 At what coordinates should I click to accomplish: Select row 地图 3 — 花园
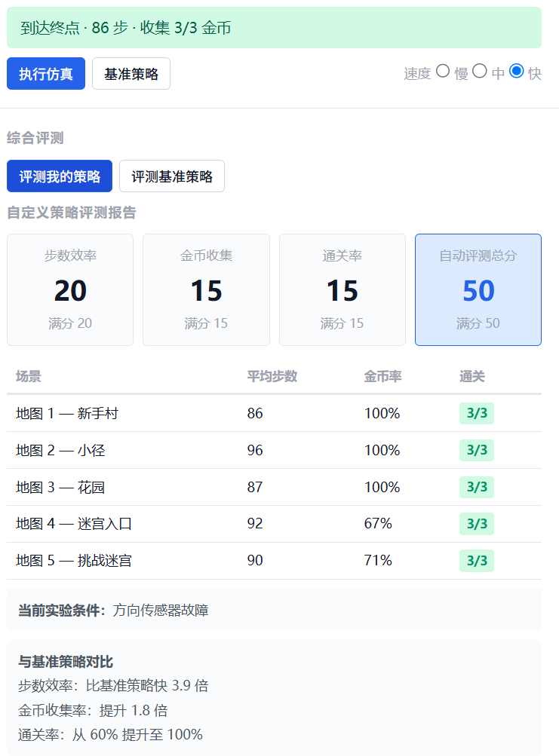pyautogui.click(x=274, y=487)
